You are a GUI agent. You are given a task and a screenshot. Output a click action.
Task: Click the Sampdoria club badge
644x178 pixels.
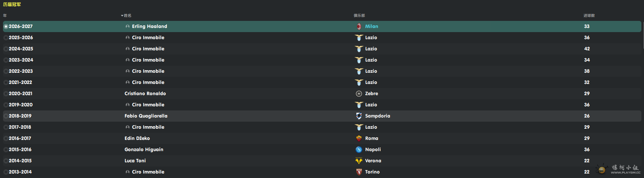click(x=359, y=116)
